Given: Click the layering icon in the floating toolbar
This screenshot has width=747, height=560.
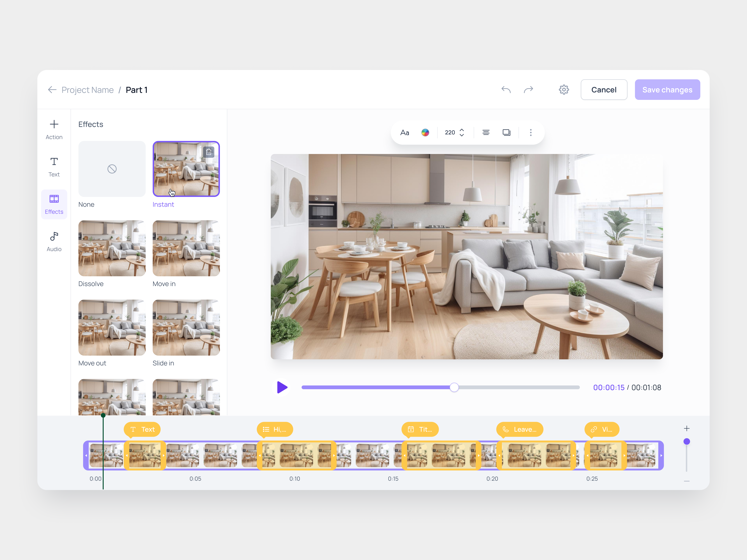Looking at the screenshot, I should click(506, 132).
